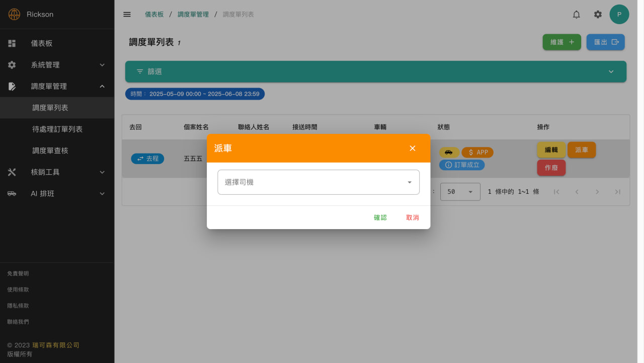Image resolution: width=644 pixels, height=363 pixels.
Task: Open the settings gear in top bar
Action: (x=598, y=15)
